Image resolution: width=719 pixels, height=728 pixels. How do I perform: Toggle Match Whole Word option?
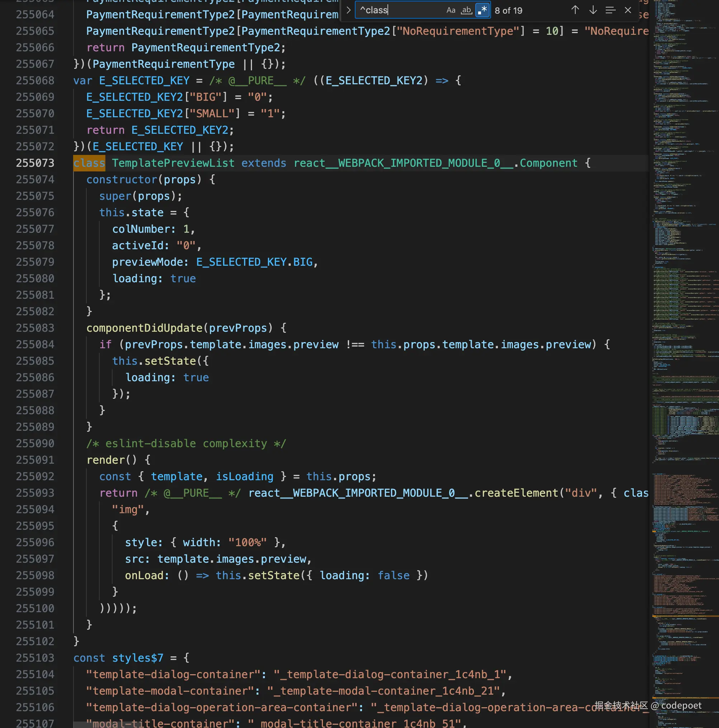466,10
